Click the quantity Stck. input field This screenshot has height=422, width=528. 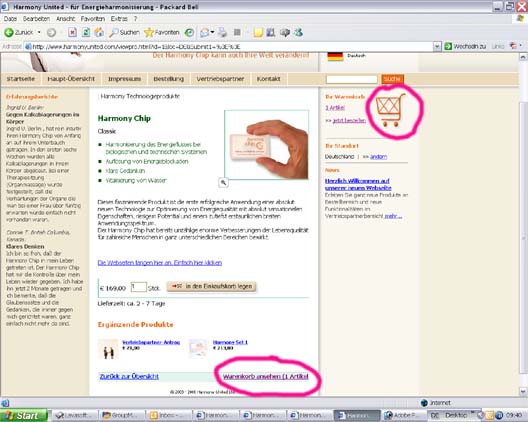(138, 287)
